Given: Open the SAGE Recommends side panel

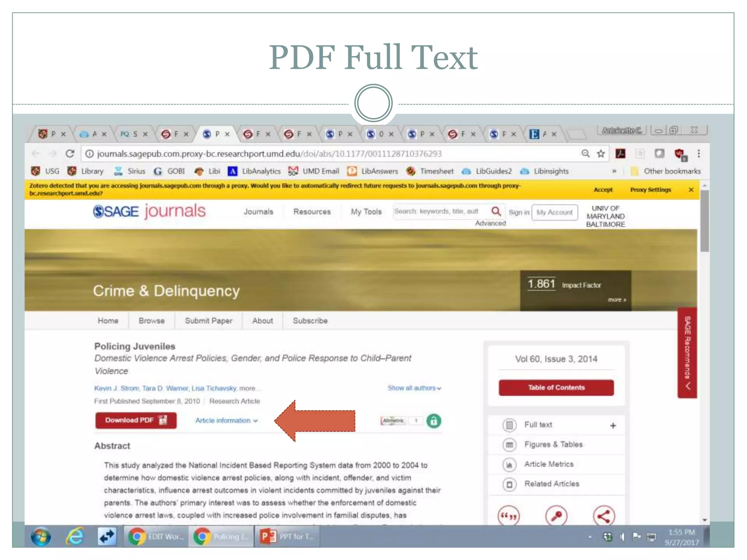Looking at the screenshot, I should [x=687, y=353].
